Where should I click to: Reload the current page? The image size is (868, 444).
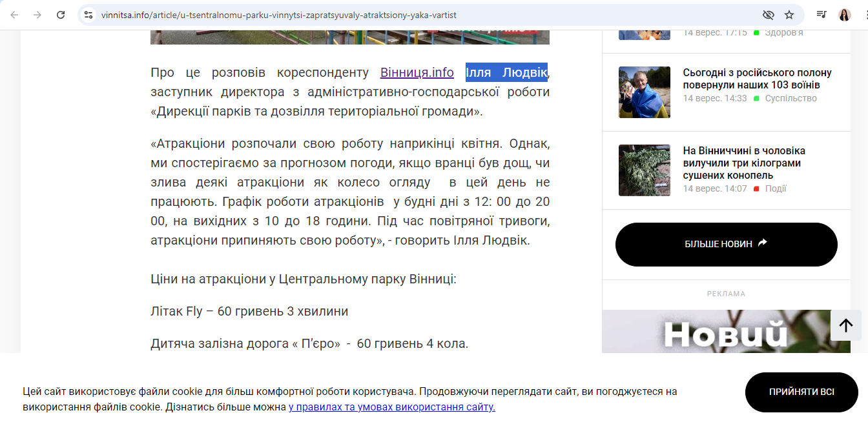click(61, 15)
